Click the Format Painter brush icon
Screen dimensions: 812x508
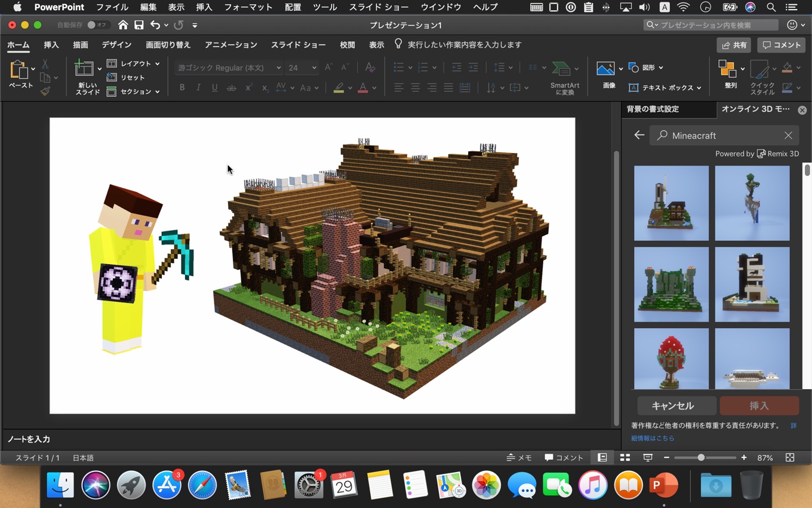click(45, 91)
